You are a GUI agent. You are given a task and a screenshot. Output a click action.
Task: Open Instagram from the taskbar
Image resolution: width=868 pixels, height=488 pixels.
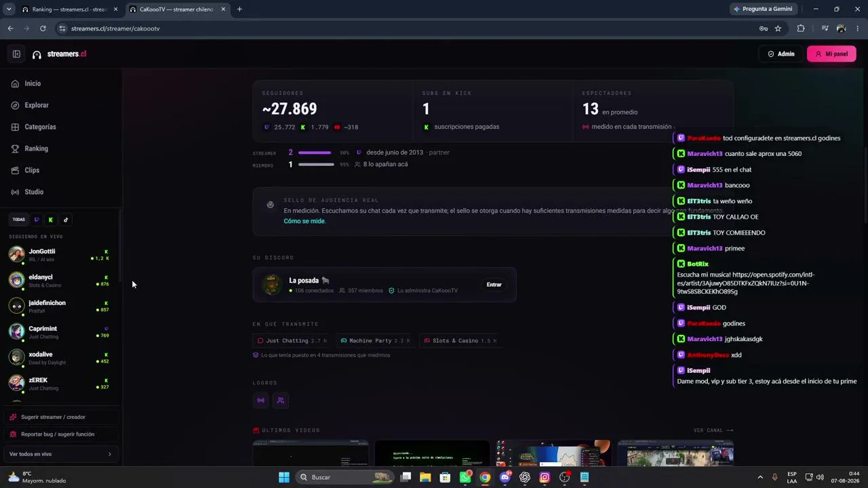[x=545, y=477]
